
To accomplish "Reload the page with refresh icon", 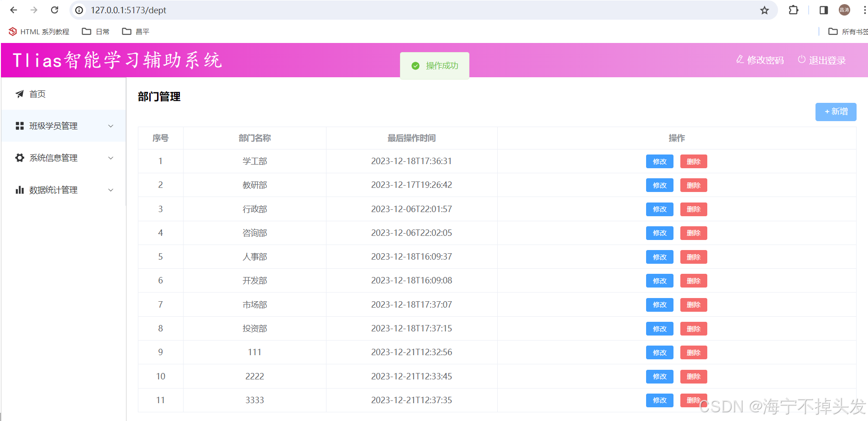I will coord(54,10).
